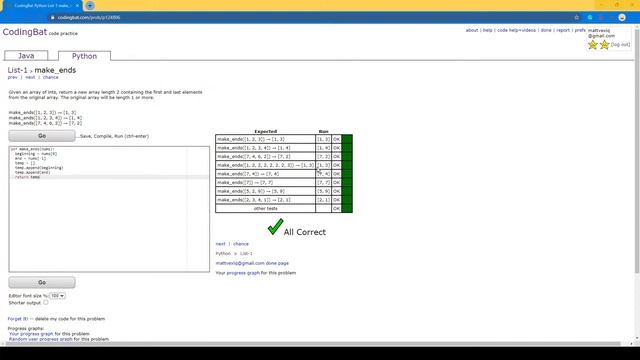Open the Editor font size dropdown

click(58, 296)
